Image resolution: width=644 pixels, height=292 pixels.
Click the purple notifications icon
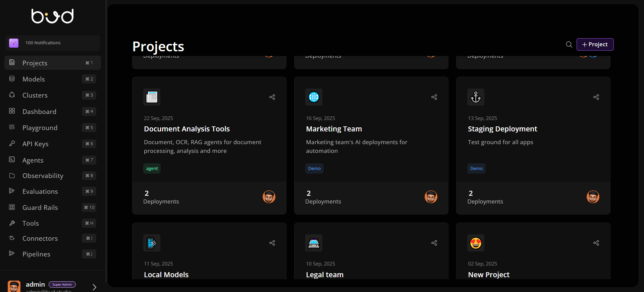(x=14, y=43)
